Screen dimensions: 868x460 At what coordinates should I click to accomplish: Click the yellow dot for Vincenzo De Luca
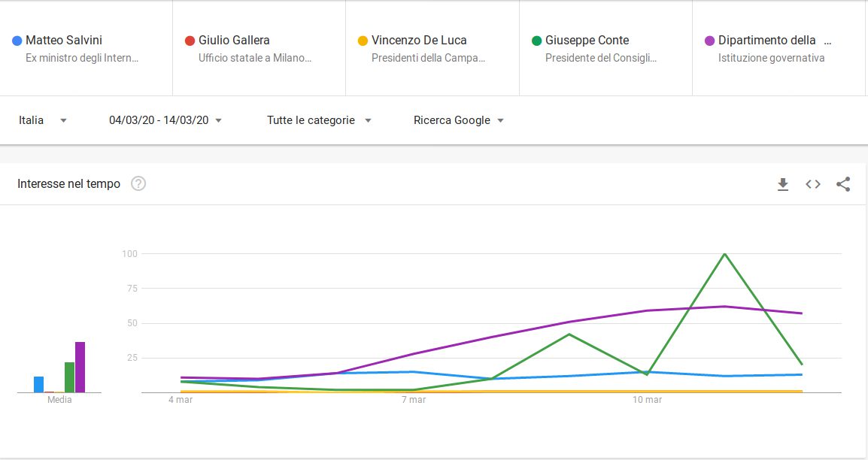tap(363, 41)
